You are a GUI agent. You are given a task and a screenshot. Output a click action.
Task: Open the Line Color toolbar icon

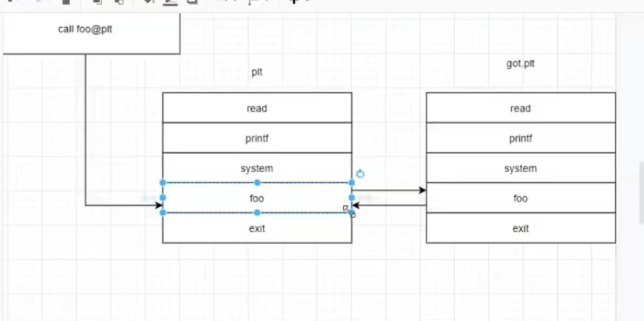pyautogui.click(x=171, y=2)
